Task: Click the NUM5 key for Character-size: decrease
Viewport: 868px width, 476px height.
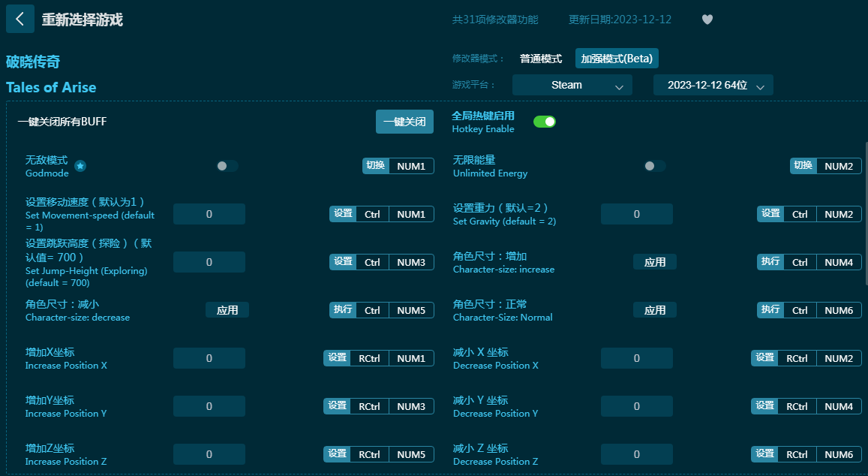Action: pos(411,311)
